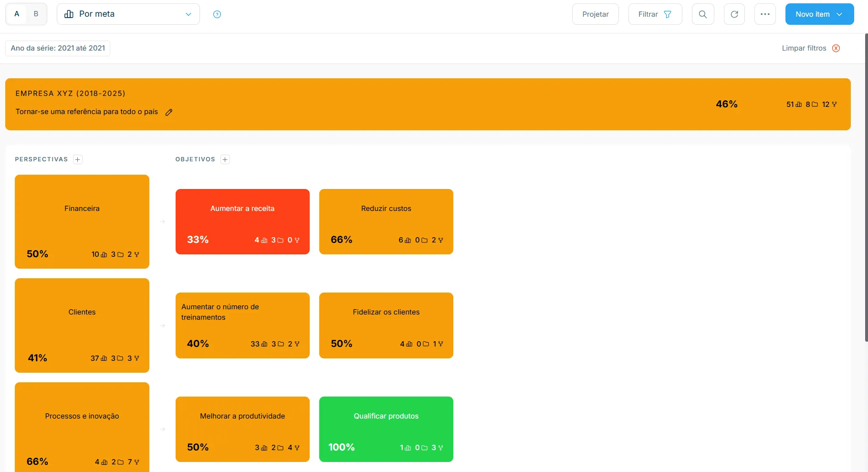868x472 pixels.
Task: Click the Empresa XYZ (2018-2025) title
Action: [71, 94]
